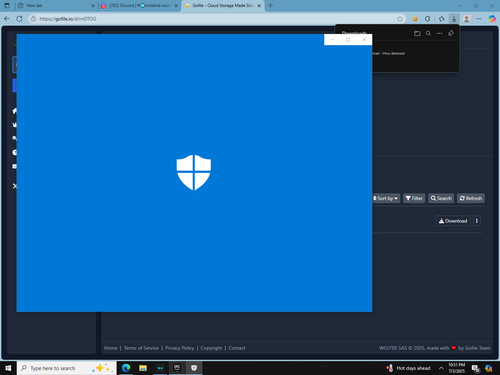This screenshot has height=375, width=500.
Task: Click the Refresh button on Gofile
Action: coord(471,198)
